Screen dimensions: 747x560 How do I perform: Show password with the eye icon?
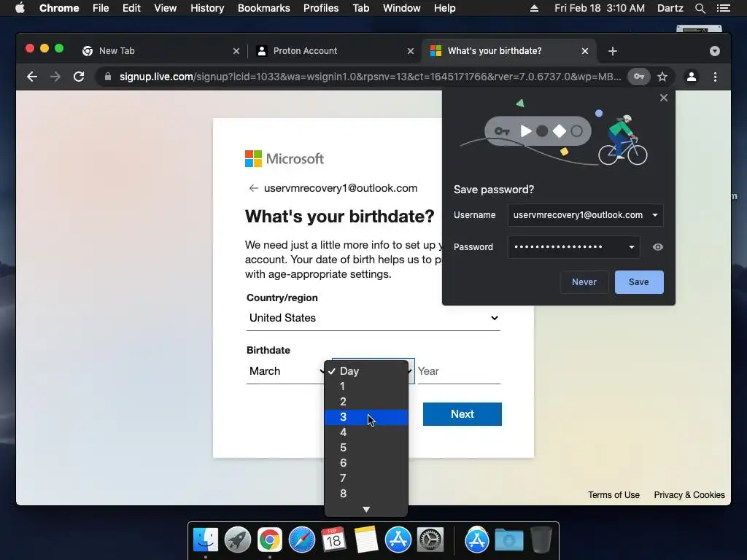[x=657, y=246]
